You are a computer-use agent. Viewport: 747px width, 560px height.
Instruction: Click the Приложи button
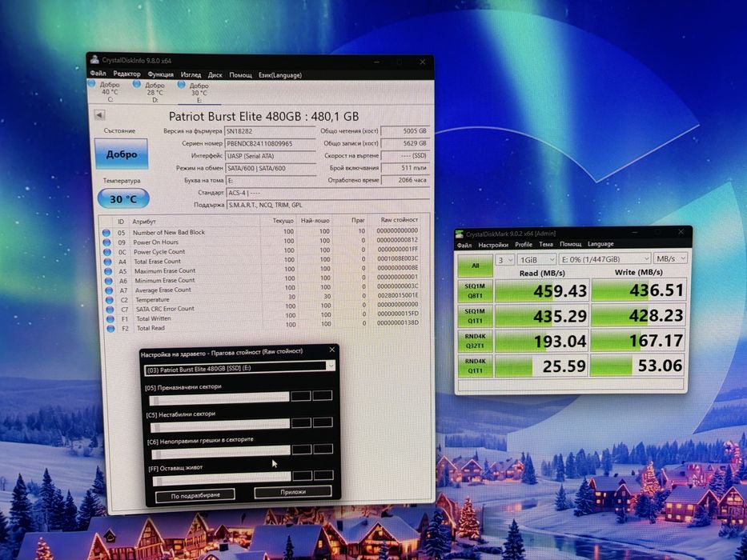pyautogui.click(x=293, y=492)
